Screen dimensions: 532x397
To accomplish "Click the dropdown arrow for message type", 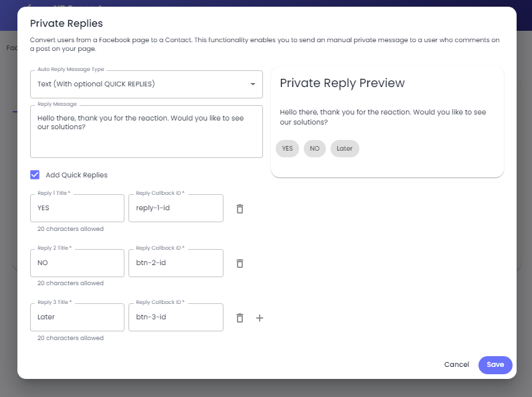I will pos(253,84).
